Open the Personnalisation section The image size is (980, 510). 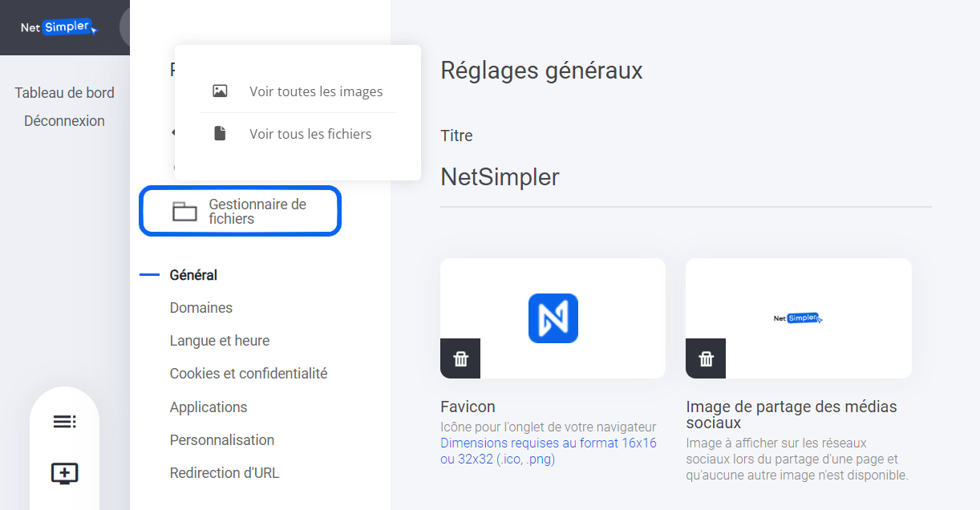[222, 440]
